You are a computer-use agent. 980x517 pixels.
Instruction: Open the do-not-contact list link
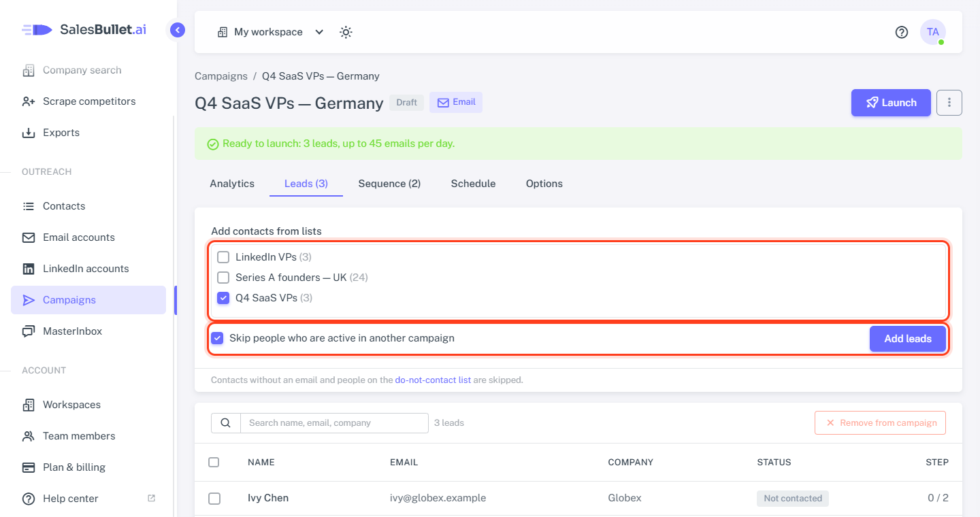(433, 380)
